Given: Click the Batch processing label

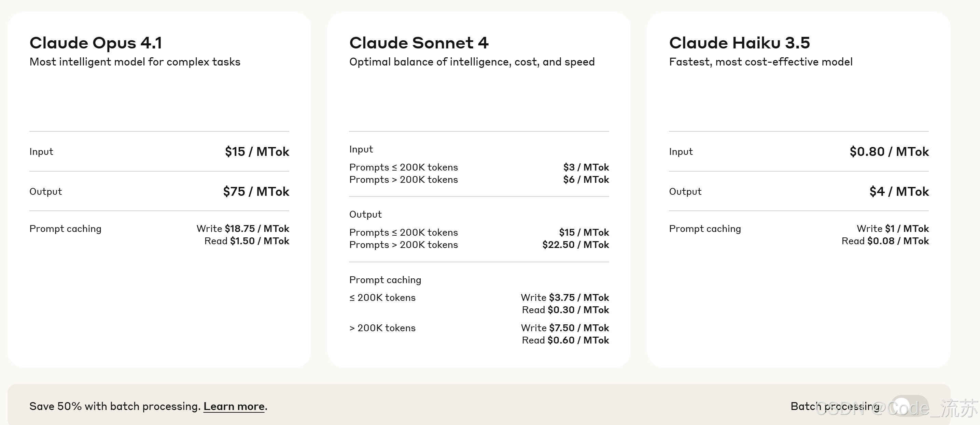Looking at the screenshot, I should tap(835, 406).
